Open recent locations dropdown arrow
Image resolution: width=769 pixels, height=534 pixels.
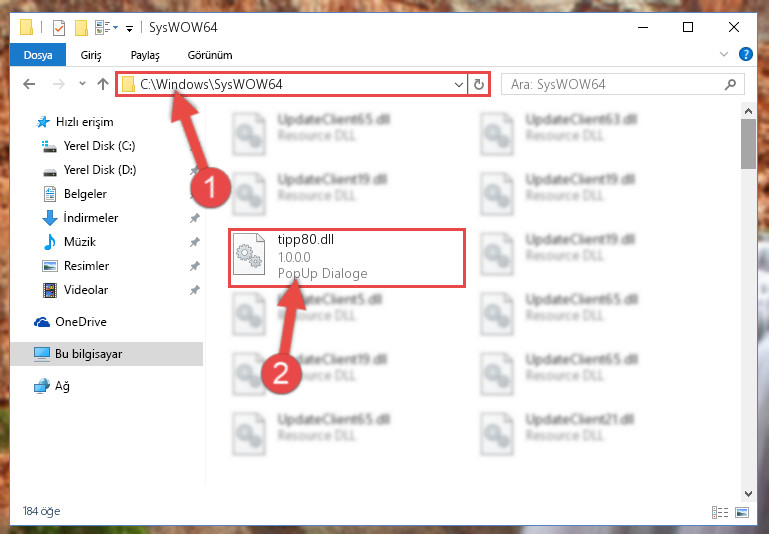click(82, 84)
